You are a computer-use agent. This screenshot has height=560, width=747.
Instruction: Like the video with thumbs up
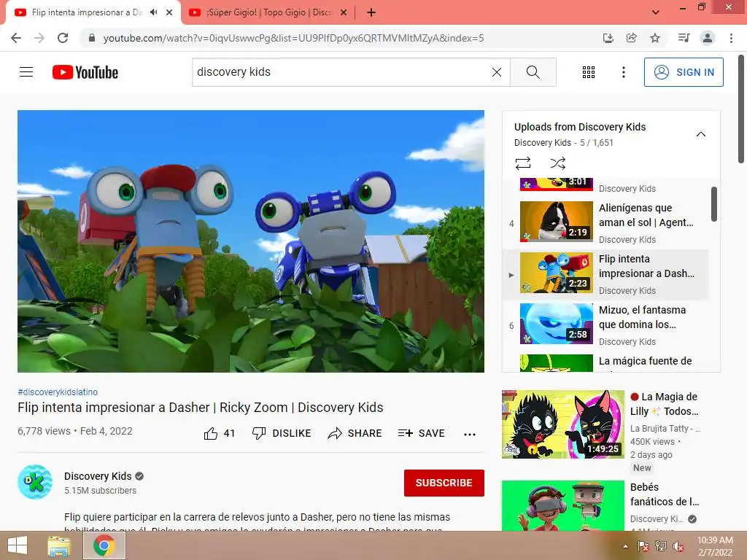(x=219, y=433)
